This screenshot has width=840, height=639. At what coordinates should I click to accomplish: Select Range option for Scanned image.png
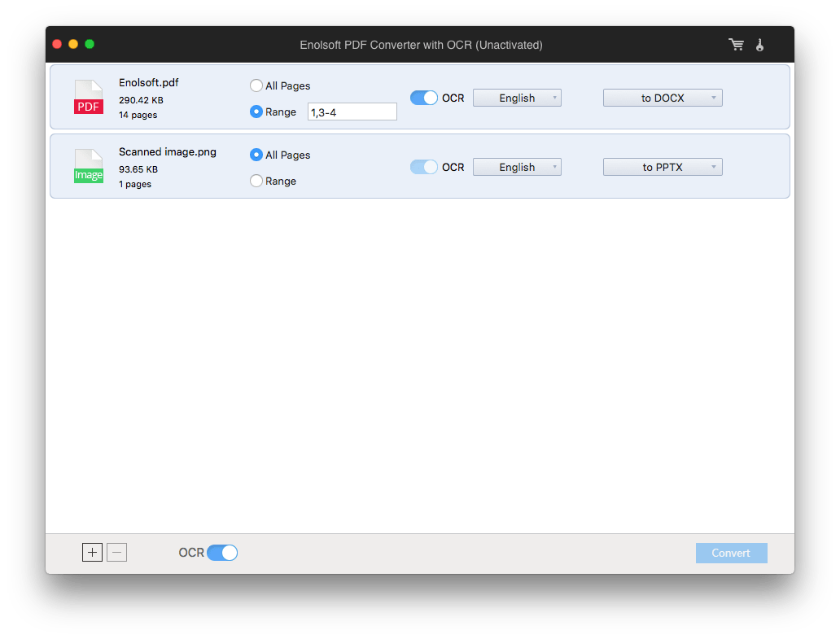256,181
